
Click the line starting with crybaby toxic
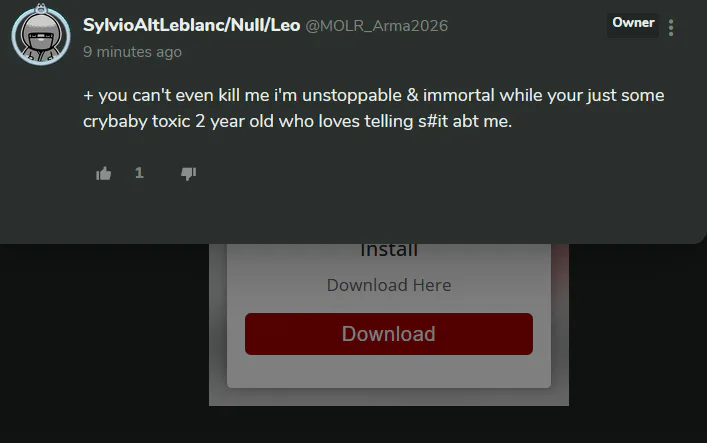point(297,121)
